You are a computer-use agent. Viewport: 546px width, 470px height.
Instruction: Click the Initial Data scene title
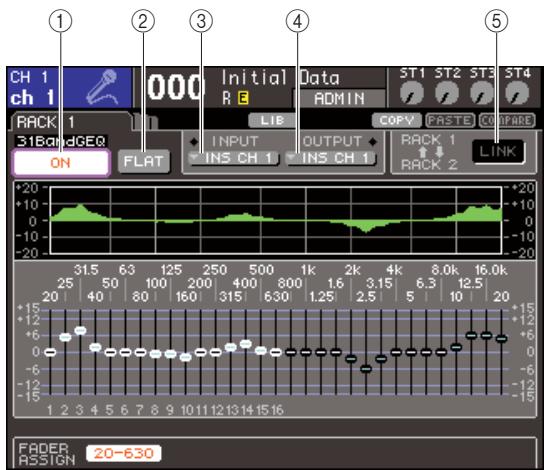280,77
